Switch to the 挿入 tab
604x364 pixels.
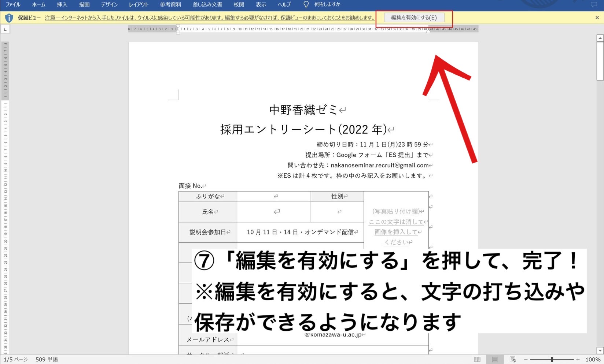coord(62,4)
